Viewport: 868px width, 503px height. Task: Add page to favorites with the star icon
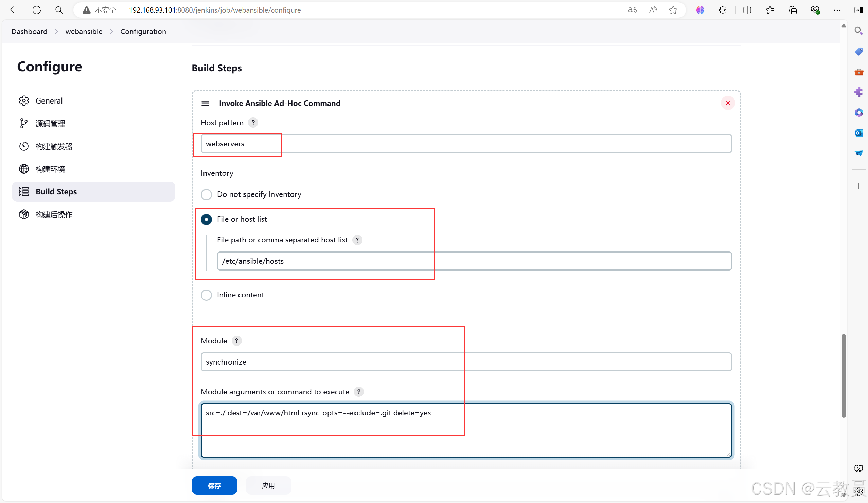673,10
